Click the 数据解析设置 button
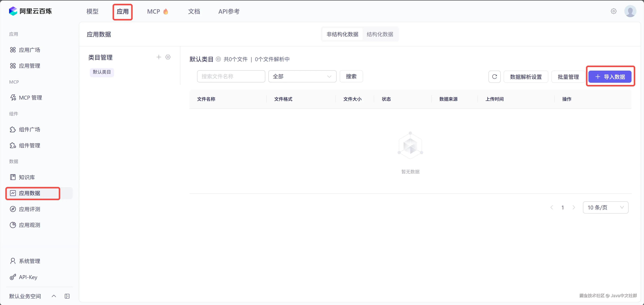Screen dimensions: 644x305 (x=526, y=77)
